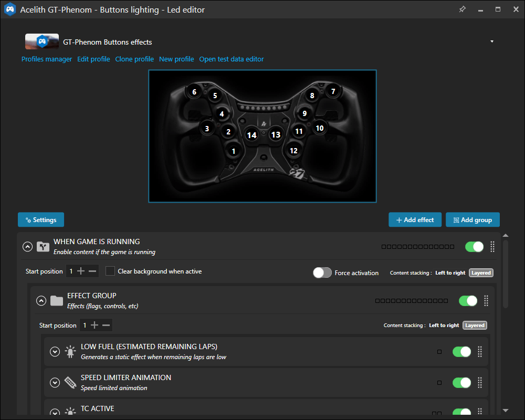
Task: Click the Effect Group folder icon
Action: [x=56, y=301]
